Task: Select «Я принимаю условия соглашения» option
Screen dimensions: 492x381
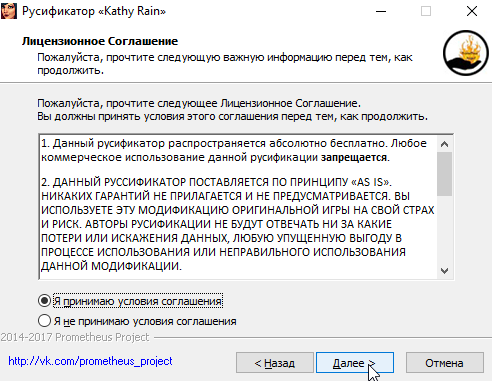Action: point(130,301)
